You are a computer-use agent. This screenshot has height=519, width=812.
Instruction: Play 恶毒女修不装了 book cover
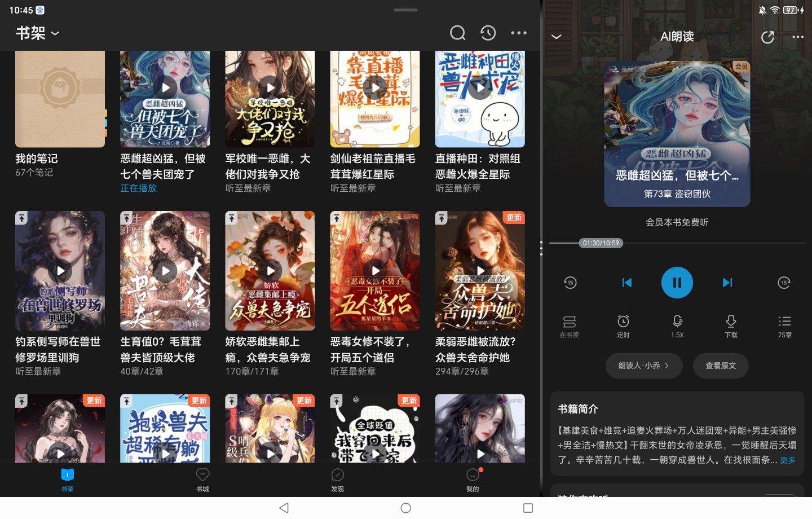click(x=375, y=271)
